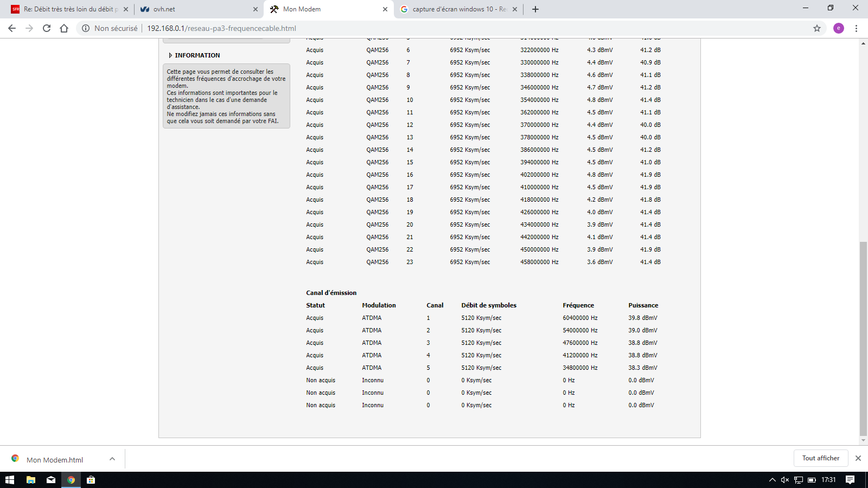Image resolution: width=868 pixels, height=488 pixels.
Task: Click the muted volume icon in tray
Action: (x=784, y=480)
